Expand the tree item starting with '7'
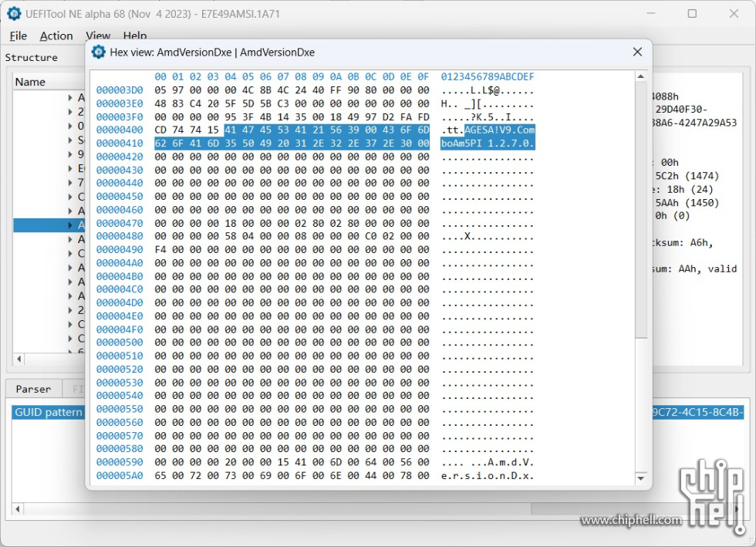This screenshot has width=756, height=547. click(x=71, y=183)
